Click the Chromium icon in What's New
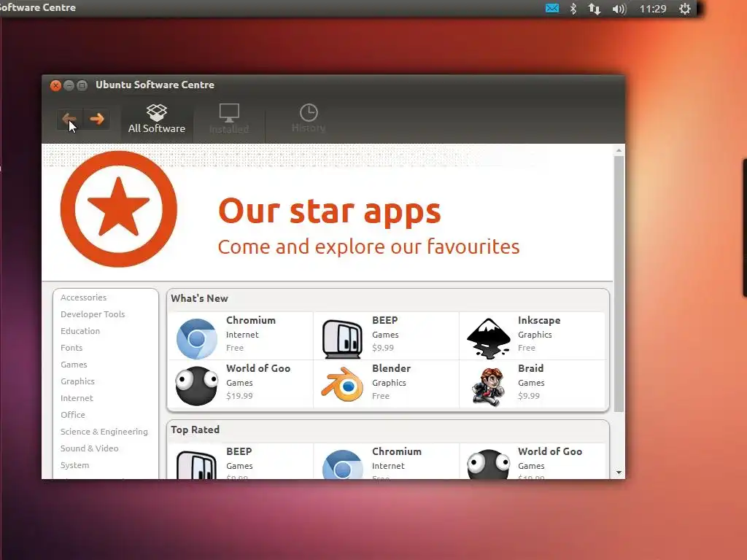This screenshot has height=560, width=747. pos(197,338)
